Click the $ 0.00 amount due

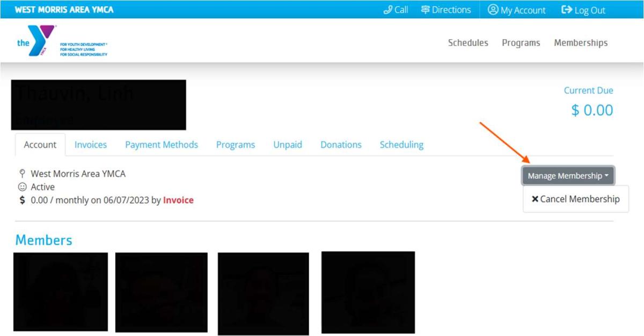point(592,110)
